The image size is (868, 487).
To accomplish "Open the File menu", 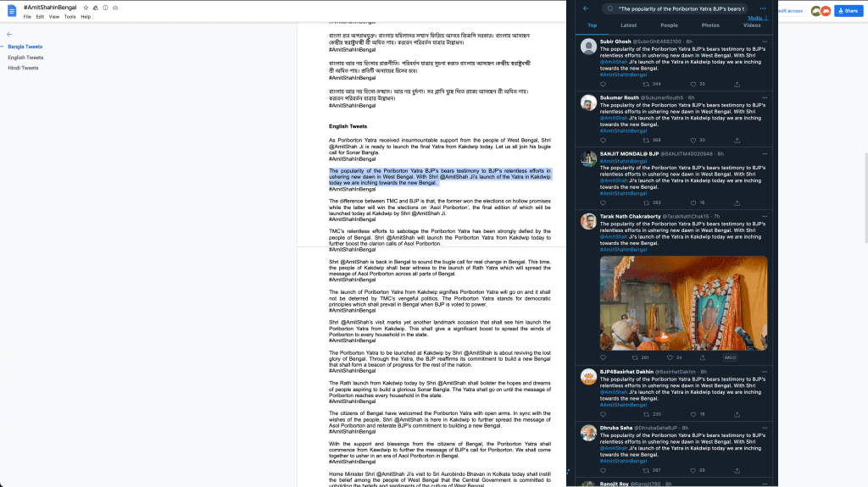I will pos(27,17).
